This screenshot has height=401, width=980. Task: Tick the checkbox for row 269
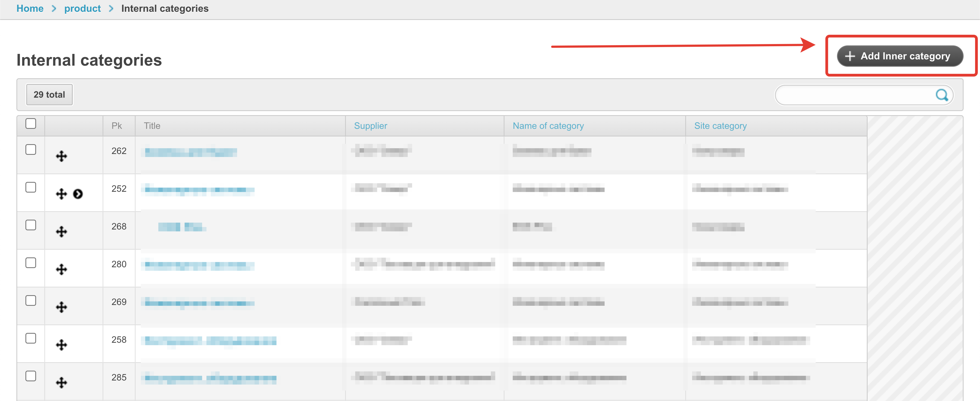(x=31, y=301)
